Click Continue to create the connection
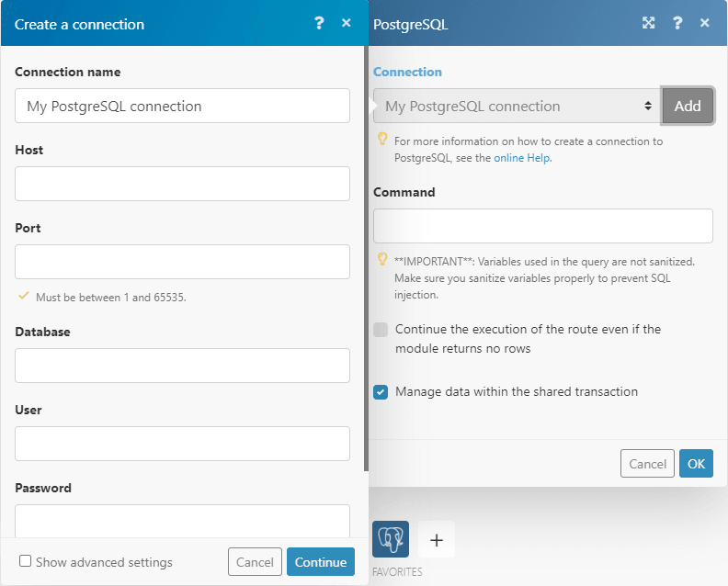The image size is (728, 586). 321,562
